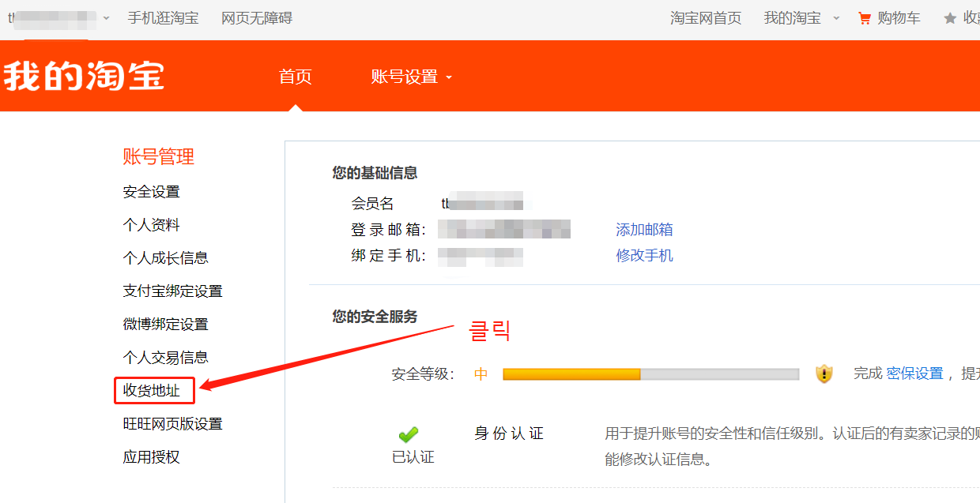Open the 购物车 link
Image resolution: width=980 pixels, height=503 pixels.
coord(899,18)
